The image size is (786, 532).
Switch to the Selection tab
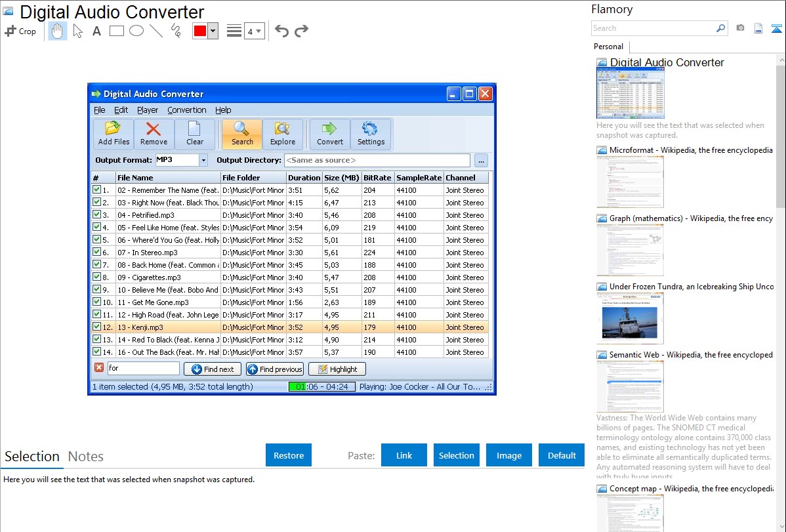pyautogui.click(x=32, y=457)
